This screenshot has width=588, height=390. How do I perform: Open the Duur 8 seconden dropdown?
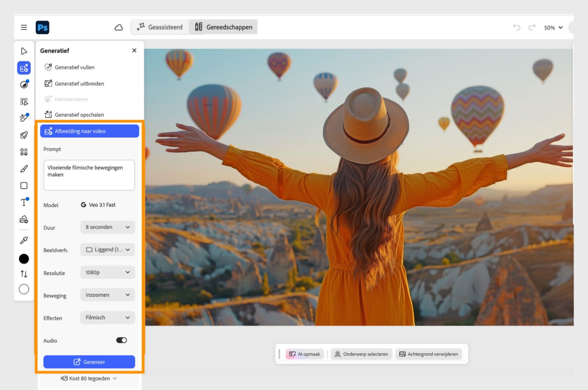[107, 227]
